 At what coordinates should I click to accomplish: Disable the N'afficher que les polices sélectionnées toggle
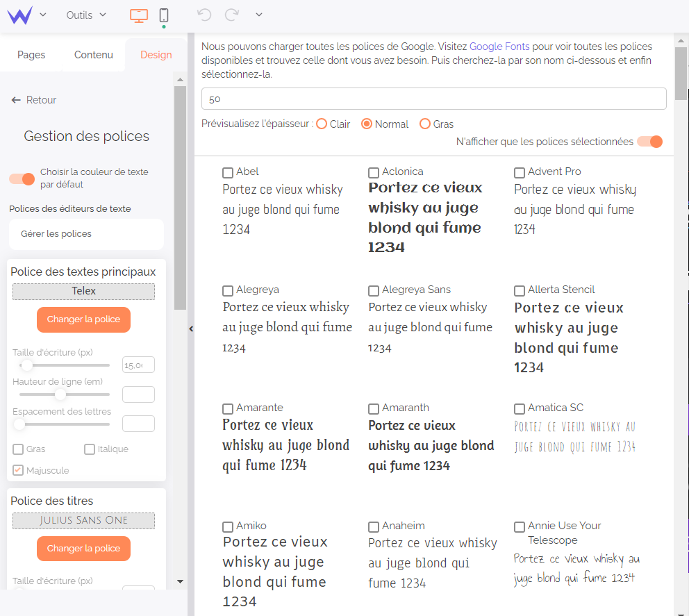click(x=650, y=141)
